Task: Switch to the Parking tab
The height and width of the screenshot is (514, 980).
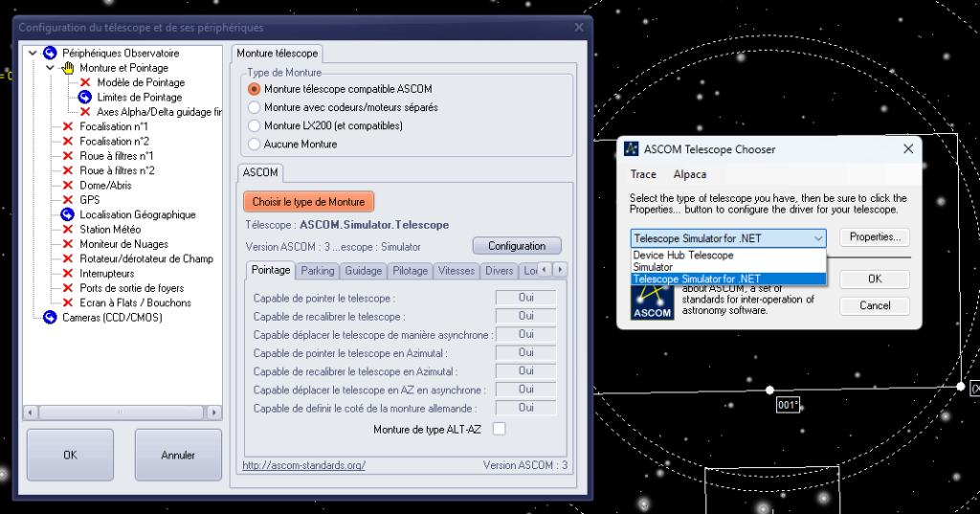Action: [x=318, y=271]
